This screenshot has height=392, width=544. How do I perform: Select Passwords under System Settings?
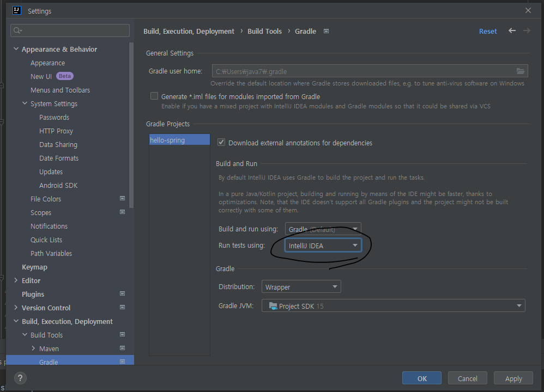(x=54, y=117)
